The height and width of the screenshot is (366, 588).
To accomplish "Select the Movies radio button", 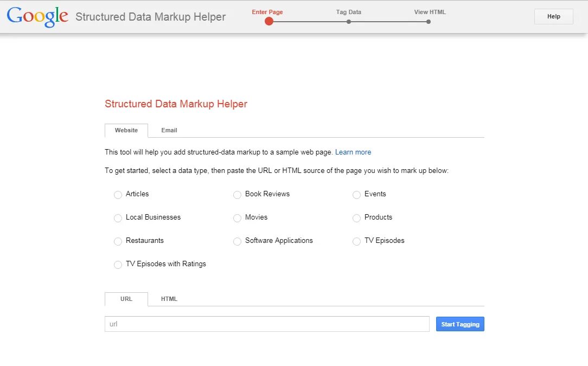I will pos(237,218).
